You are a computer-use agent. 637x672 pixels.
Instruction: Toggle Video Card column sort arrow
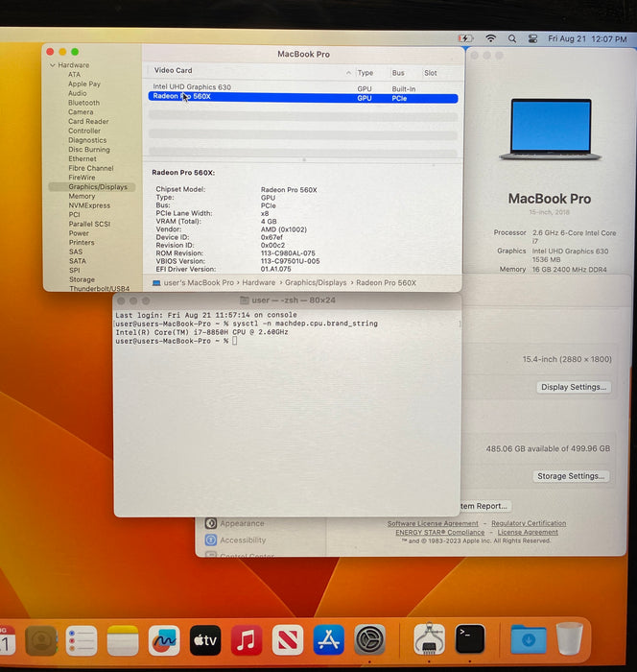click(x=348, y=73)
